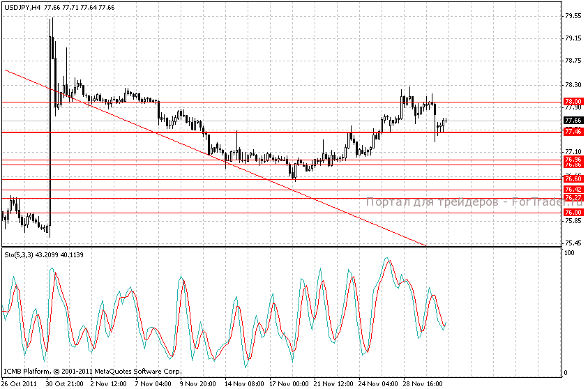Viewport: 588px width, 389px height.
Task: Click the 21 Nov 12:00 time label
Action: coord(333,383)
